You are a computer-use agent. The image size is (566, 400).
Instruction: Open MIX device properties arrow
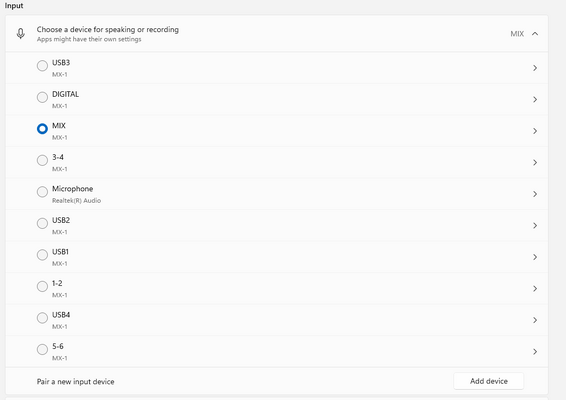click(x=535, y=131)
